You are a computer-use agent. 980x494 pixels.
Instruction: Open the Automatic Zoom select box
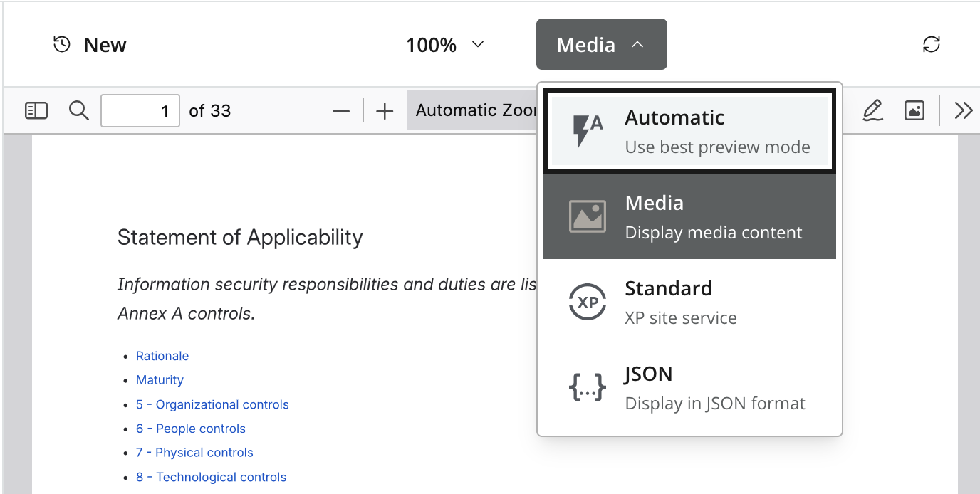472,110
